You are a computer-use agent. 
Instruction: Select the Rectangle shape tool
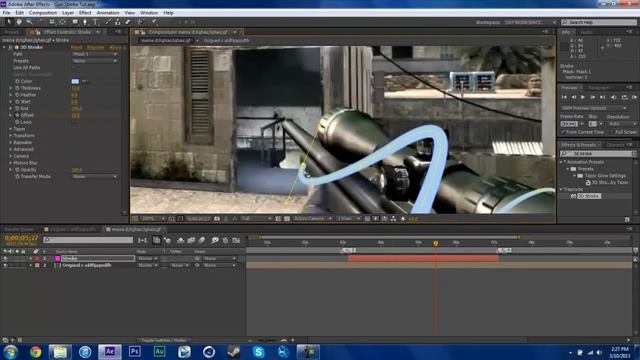click(75, 22)
